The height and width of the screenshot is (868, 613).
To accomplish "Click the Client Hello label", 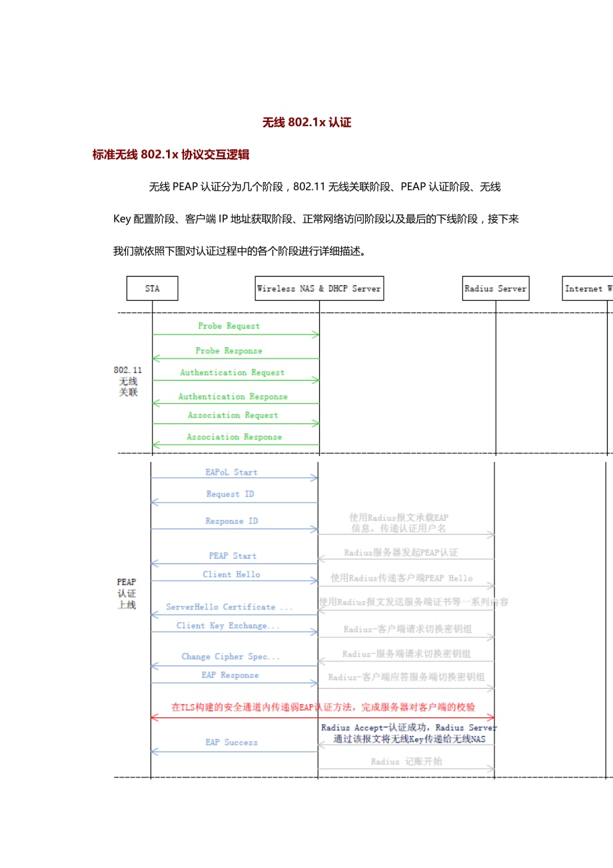I will pyautogui.click(x=231, y=574).
